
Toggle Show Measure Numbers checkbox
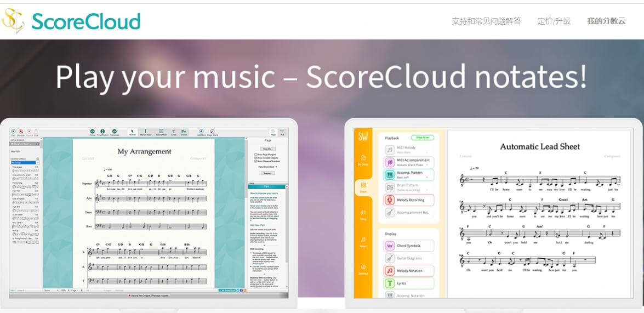pyautogui.click(x=256, y=161)
